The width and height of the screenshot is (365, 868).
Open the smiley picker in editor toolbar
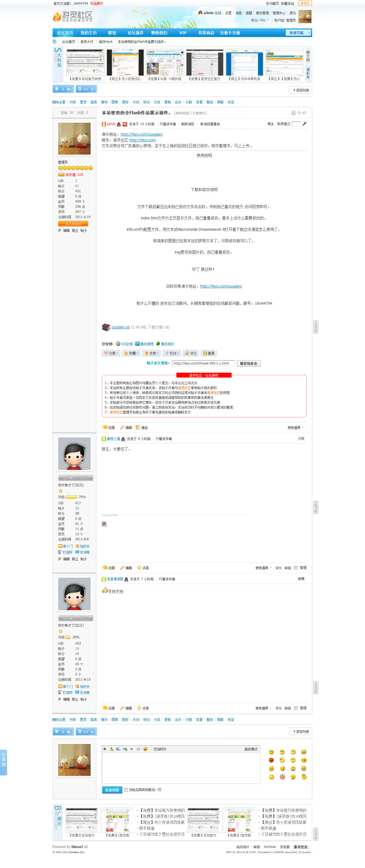[x=145, y=749]
